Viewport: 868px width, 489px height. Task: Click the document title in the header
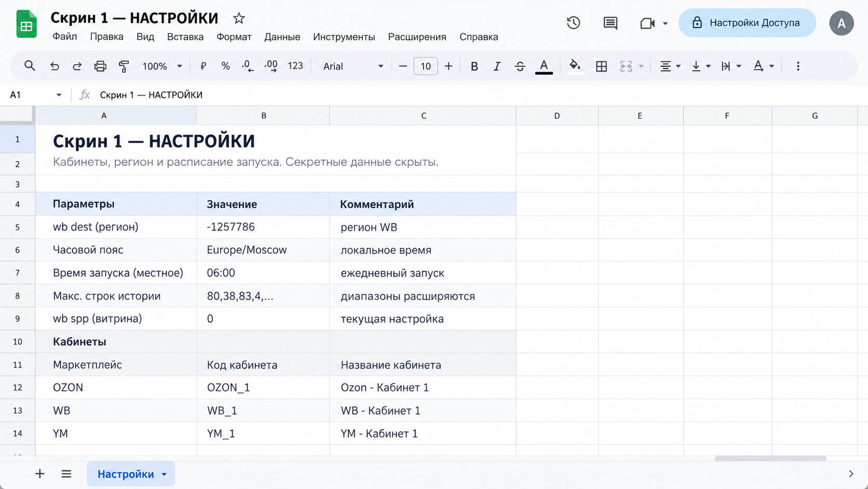pyautogui.click(x=134, y=18)
